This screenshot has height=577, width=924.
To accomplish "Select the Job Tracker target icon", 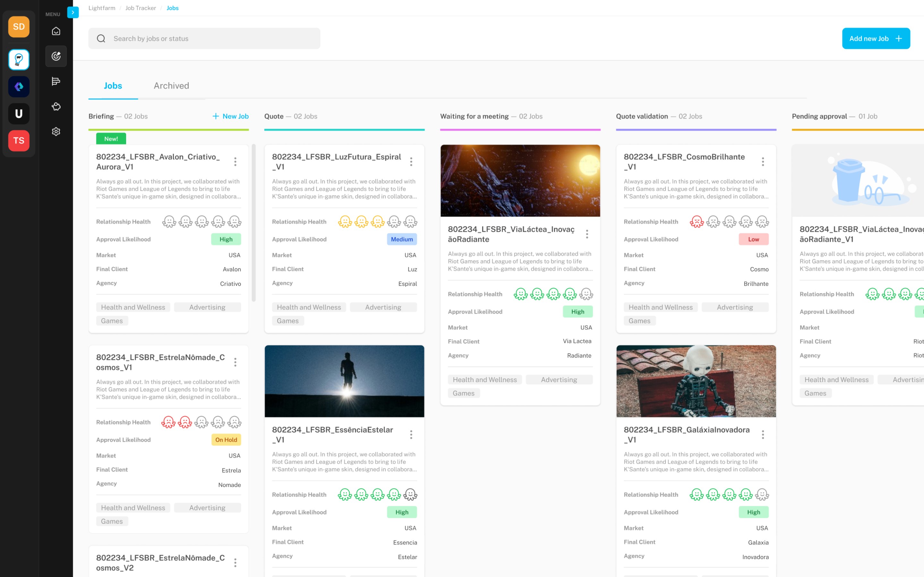I will point(56,56).
